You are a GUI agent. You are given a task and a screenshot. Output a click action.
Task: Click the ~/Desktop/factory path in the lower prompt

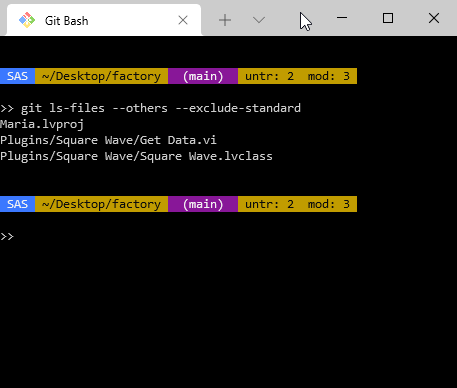coord(101,204)
